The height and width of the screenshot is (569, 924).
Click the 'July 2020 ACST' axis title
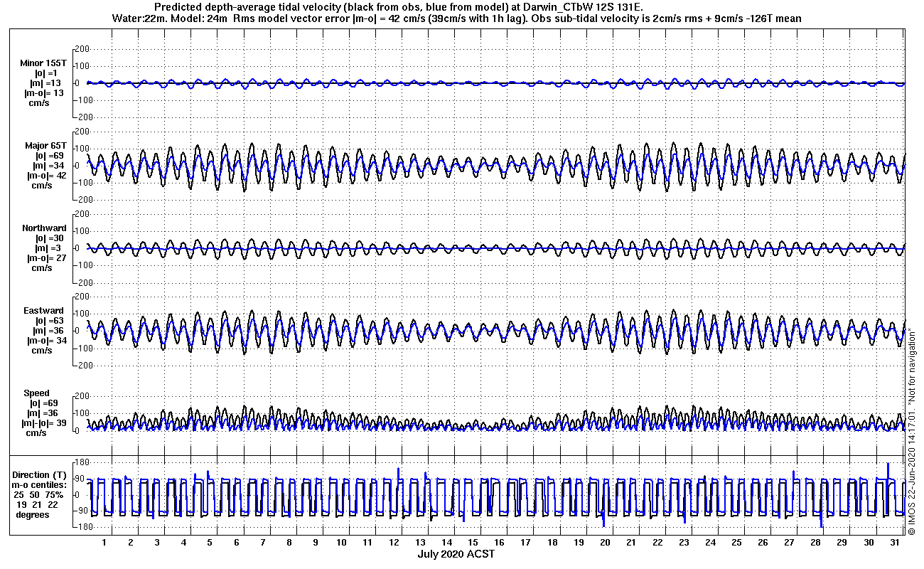click(456, 554)
